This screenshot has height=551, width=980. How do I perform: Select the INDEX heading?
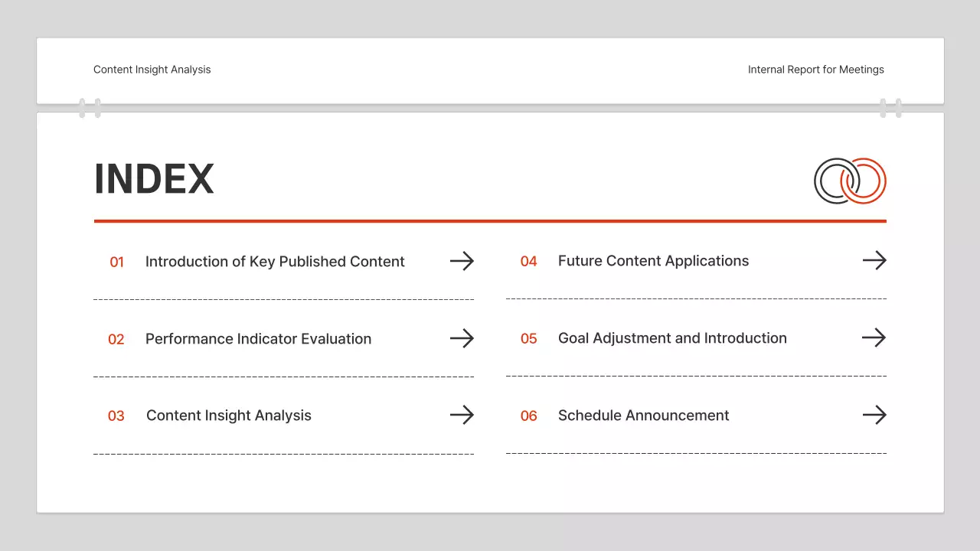(154, 179)
